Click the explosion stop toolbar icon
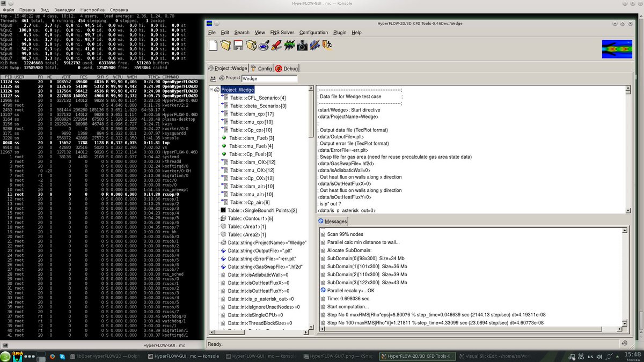 (289, 45)
